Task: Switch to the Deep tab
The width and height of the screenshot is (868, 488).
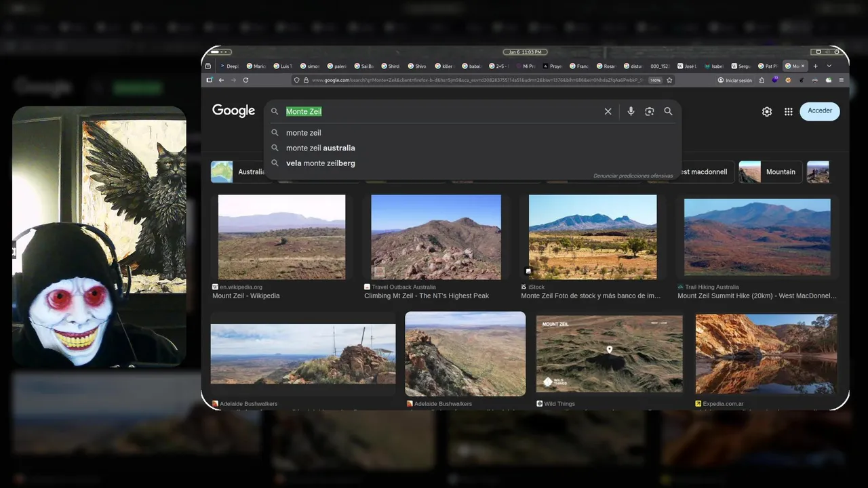Action: coord(229,66)
